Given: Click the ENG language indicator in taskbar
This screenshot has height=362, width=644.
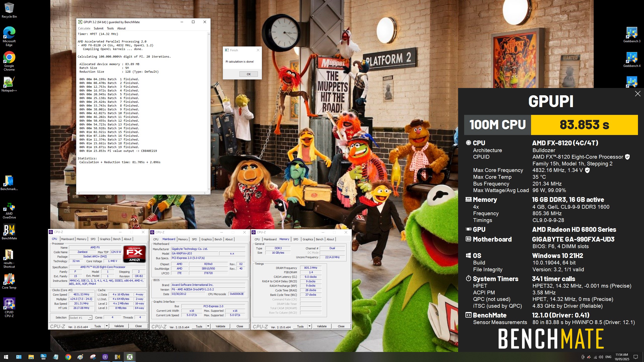Looking at the screenshot, I should pyautogui.click(x=608, y=357).
